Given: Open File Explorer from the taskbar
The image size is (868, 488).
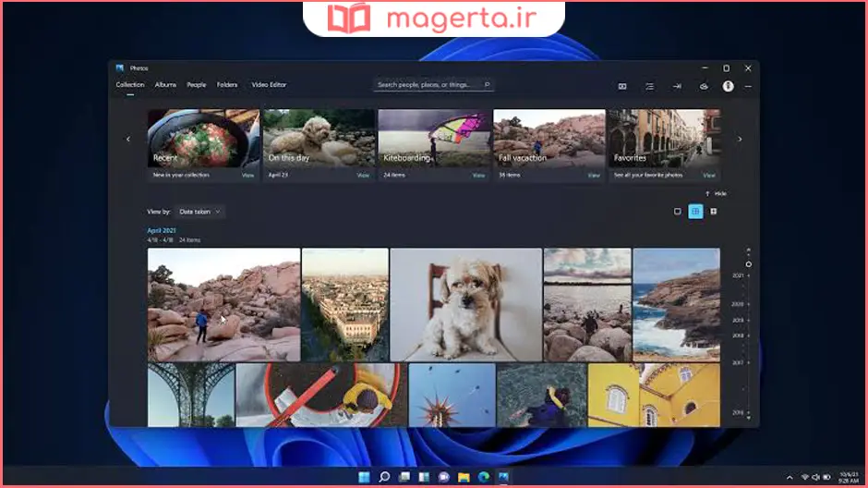Looking at the screenshot, I should pyautogui.click(x=464, y=477).
